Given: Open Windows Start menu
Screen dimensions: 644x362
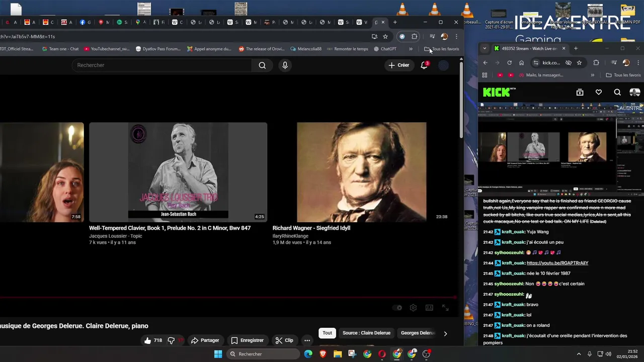Looking at the screenshot, I should click(218, 354).
